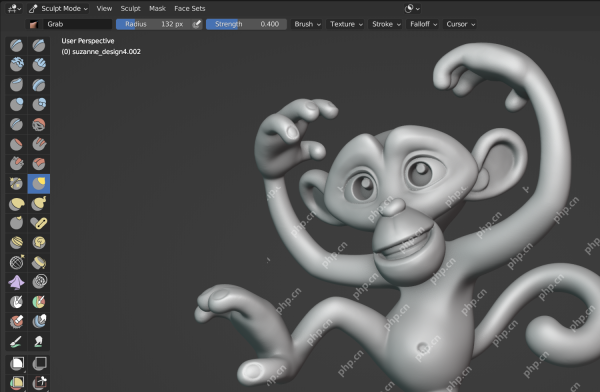Select the Pinch brush tool
600x392 pixels.
(x=16, y=183)
